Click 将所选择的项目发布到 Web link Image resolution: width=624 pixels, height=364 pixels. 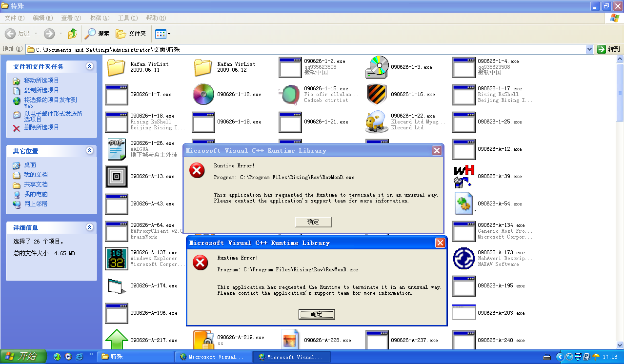tap(51, 102)
